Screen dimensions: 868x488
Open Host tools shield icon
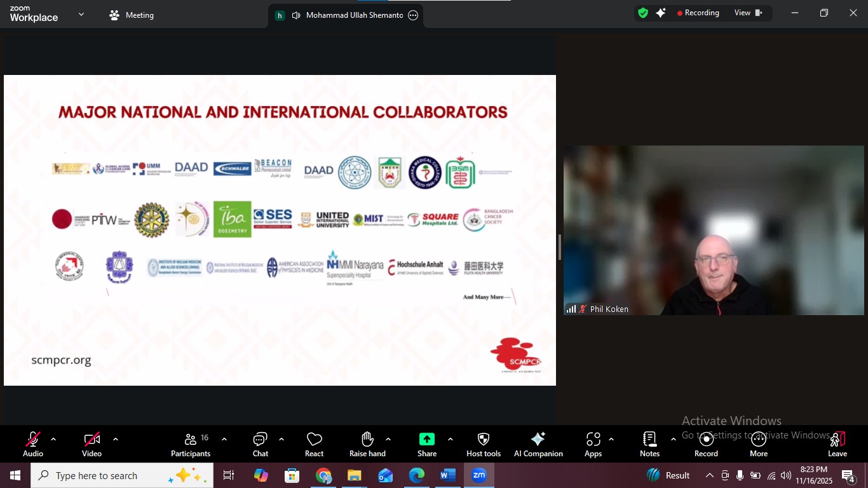pyautogui.click(x=484, y=444)
